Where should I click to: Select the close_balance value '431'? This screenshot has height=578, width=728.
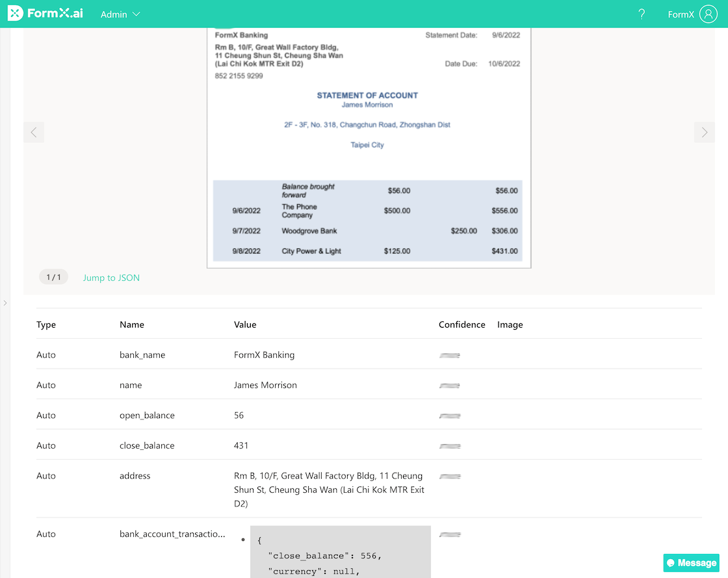click(241, 445)
